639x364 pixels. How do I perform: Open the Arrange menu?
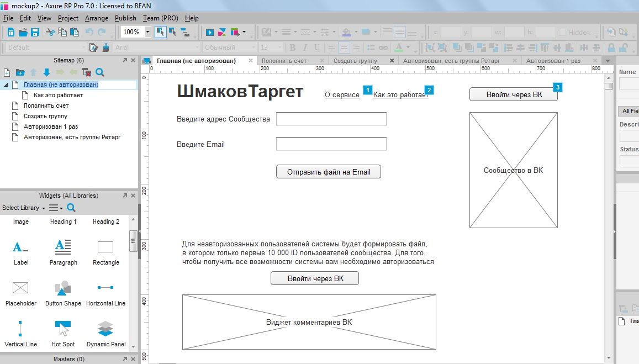pos(97,18)
